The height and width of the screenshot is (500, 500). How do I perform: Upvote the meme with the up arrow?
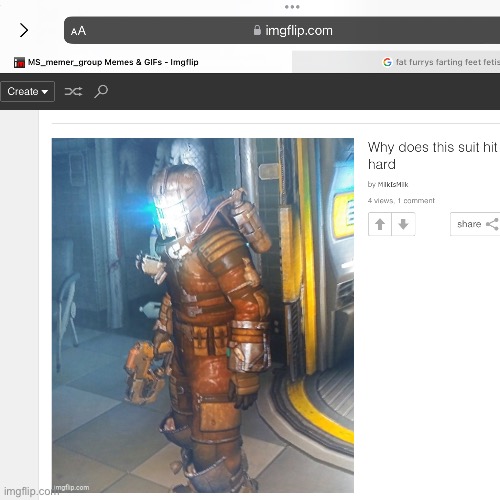380,224
